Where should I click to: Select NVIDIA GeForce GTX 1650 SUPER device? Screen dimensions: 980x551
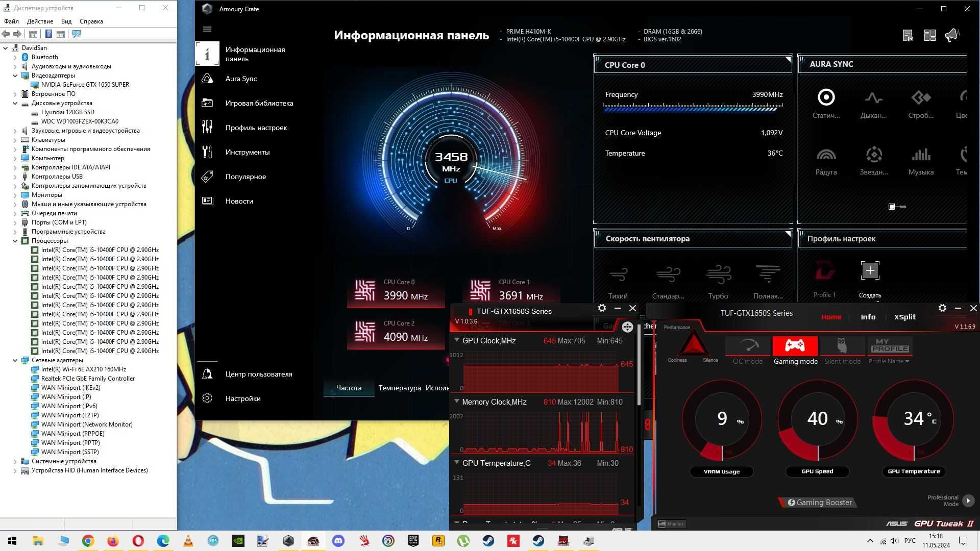pyautogui.click(x=85, y=85)
